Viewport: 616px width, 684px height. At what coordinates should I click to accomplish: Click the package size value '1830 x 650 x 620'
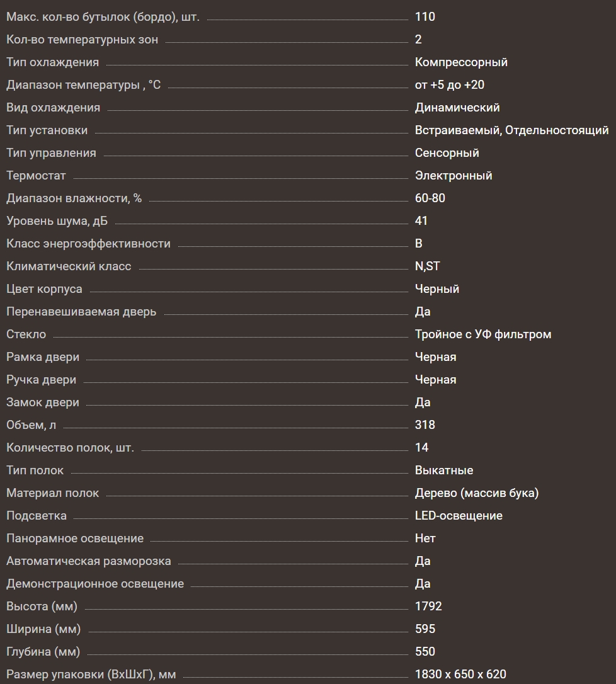point(460,675)
